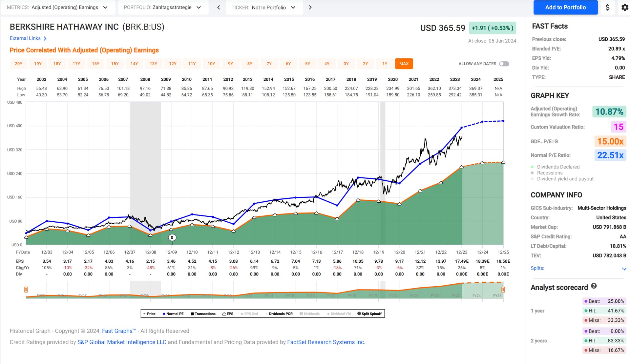Click the left range slider handle
This screenshot has height=364, width=630.
pos(26,290)
